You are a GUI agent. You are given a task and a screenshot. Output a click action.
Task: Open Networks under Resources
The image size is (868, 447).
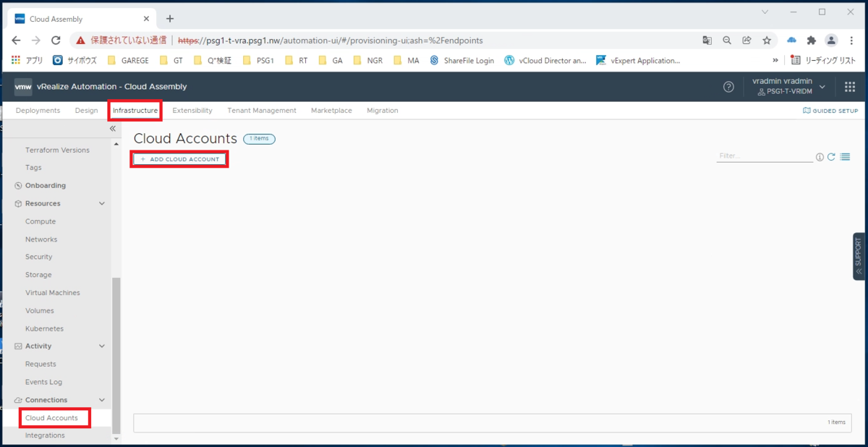point(41,239)
